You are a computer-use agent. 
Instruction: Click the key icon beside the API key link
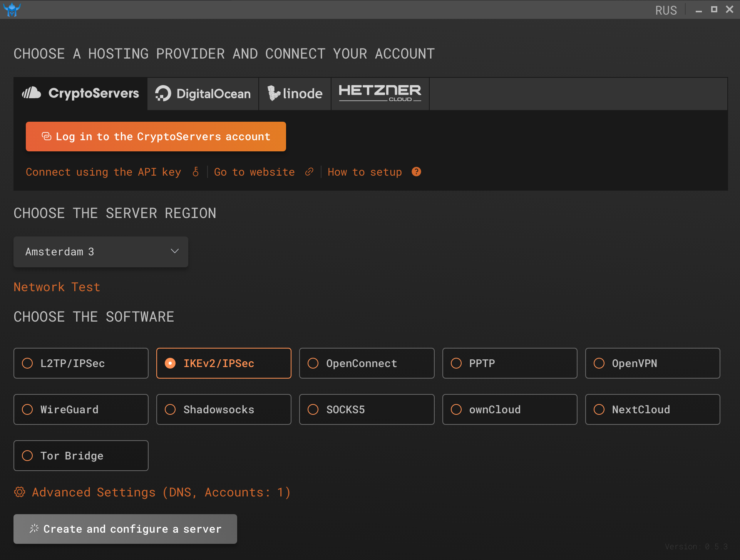196,172
